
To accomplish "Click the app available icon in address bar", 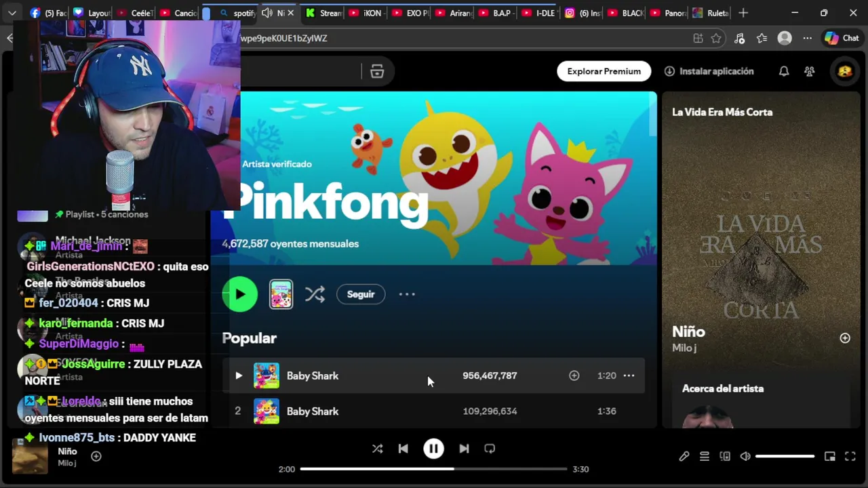I will pos(698,38).
